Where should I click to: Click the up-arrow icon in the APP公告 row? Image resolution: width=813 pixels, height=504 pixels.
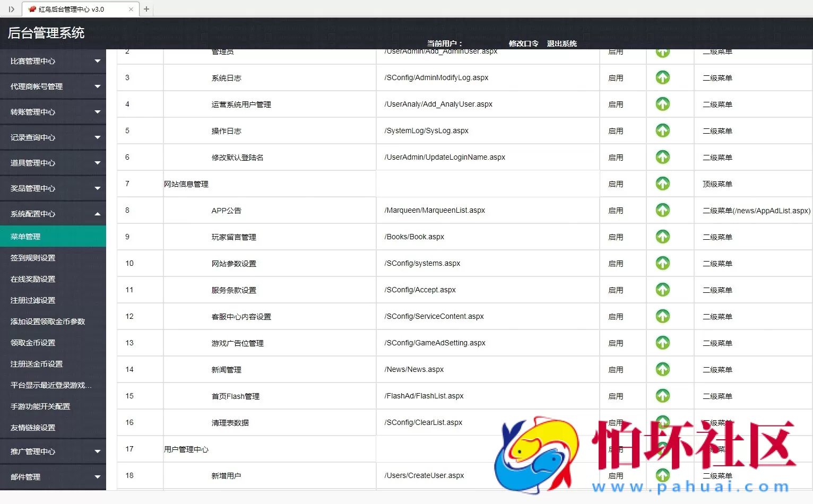pos(662,210)
